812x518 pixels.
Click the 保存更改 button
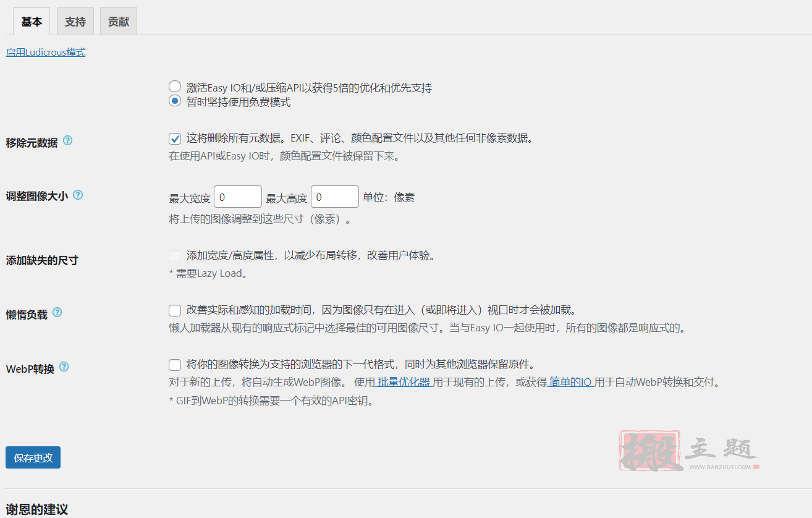[x=33, y=457]
